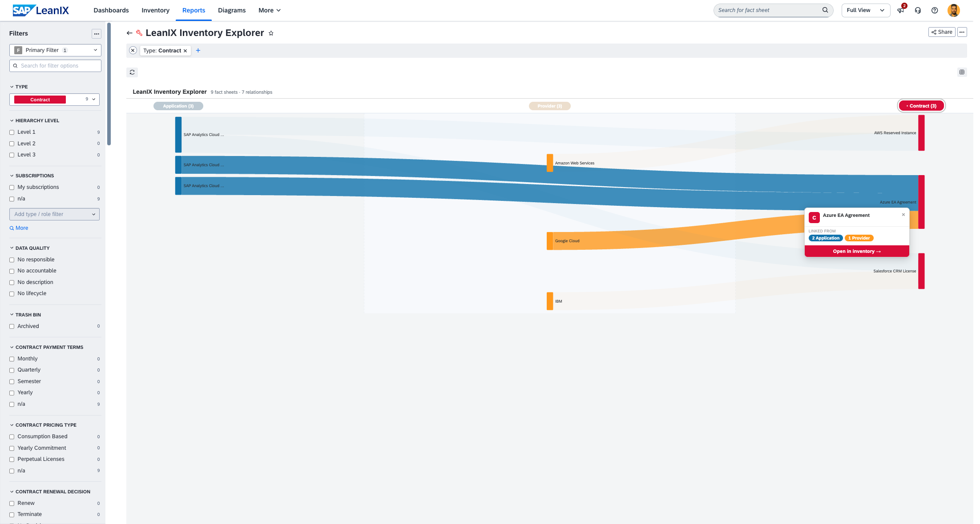
Task: Check the No accountable checkbox
Action: (x=12, y=271)
